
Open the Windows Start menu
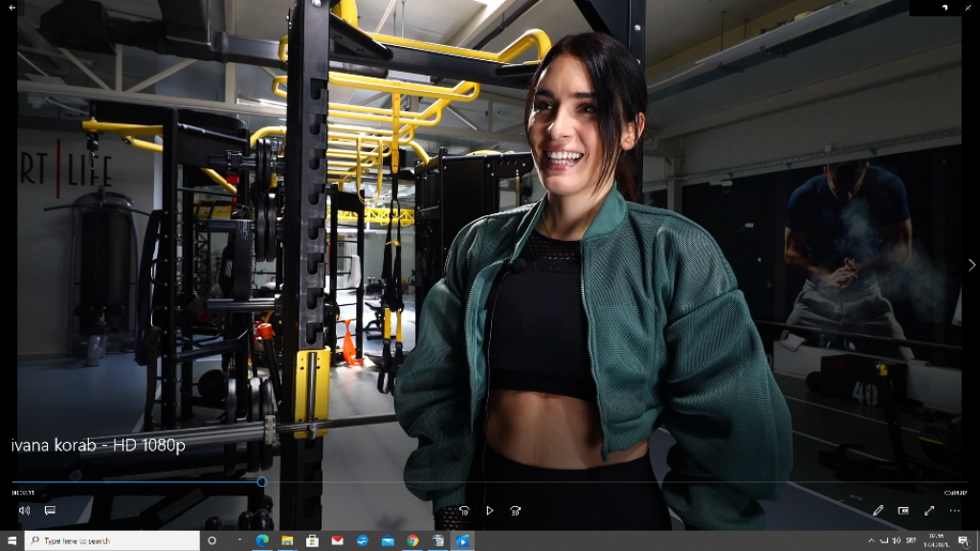point(10,540)
